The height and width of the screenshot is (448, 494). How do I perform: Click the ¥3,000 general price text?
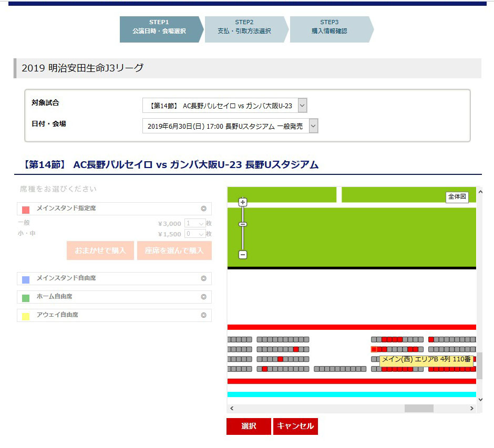pyautogui.click(x=170, y=224)
